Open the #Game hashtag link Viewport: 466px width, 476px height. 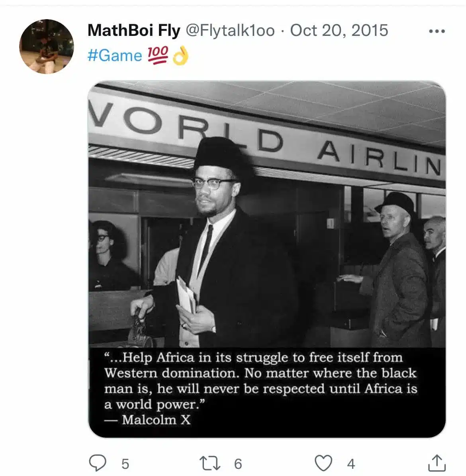115,55
